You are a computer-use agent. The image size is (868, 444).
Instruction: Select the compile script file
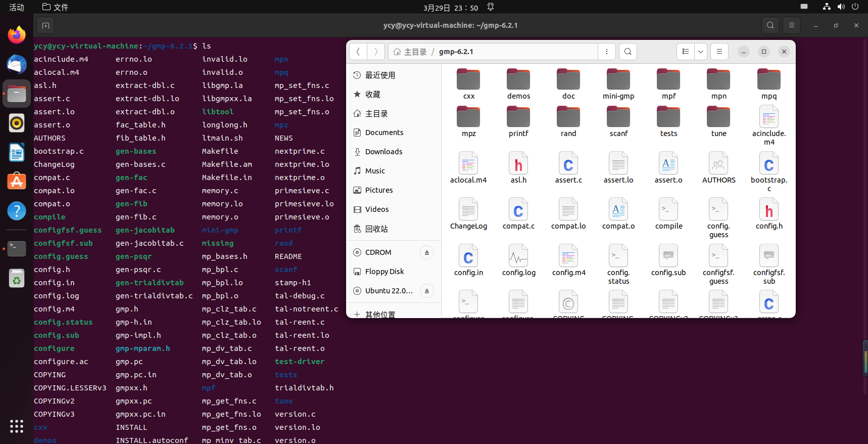coord(668,214)
